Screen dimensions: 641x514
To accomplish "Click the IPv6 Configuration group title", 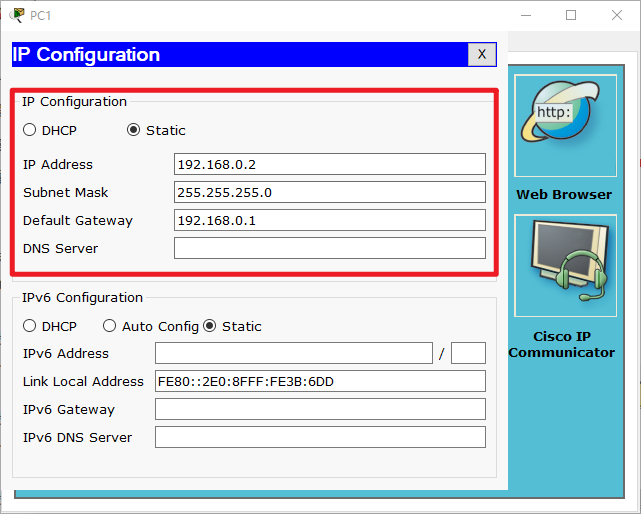I will click(x=83, y=297).
